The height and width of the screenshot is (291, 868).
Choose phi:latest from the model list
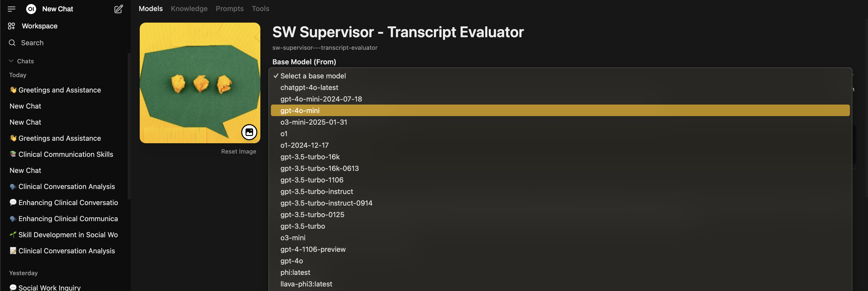[295, 272]
